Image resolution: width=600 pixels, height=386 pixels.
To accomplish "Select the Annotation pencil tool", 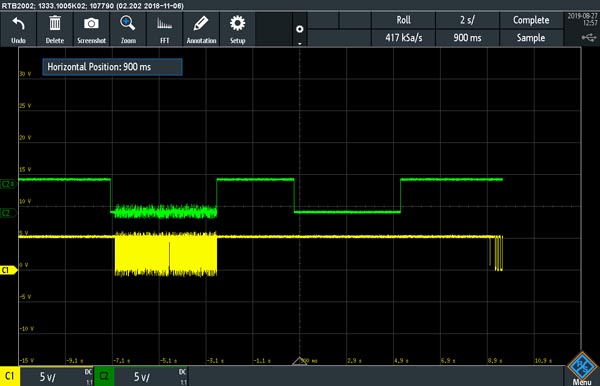I will 201,24.
